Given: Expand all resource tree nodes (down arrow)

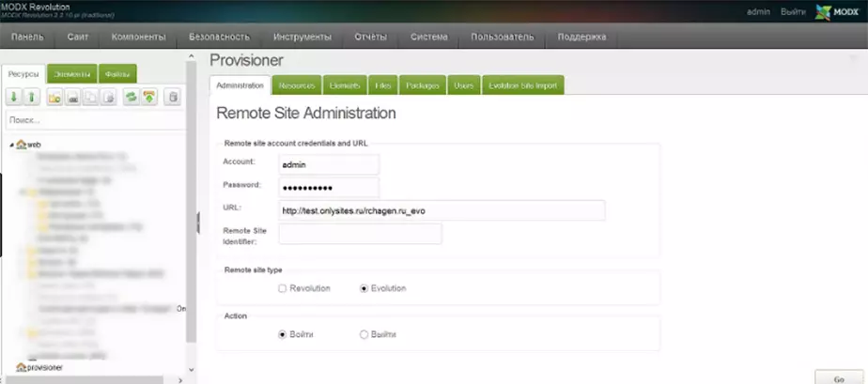Looking at the screenshot, I should click(x=14, y=98).
